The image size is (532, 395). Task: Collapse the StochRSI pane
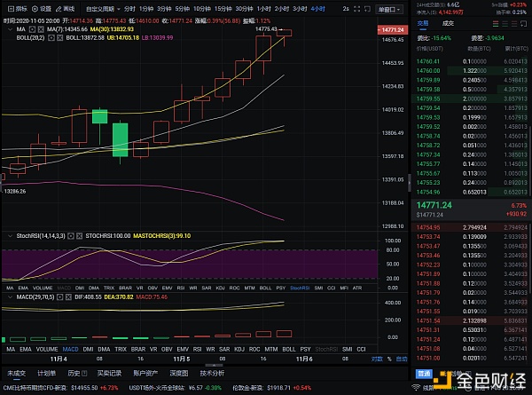point(10,236)
